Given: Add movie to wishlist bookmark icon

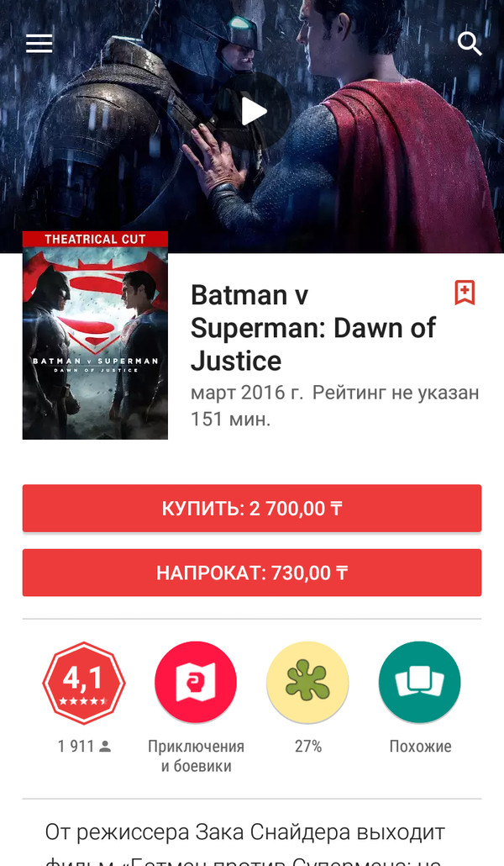Looking at the screenshot, I should pos(465,292).
